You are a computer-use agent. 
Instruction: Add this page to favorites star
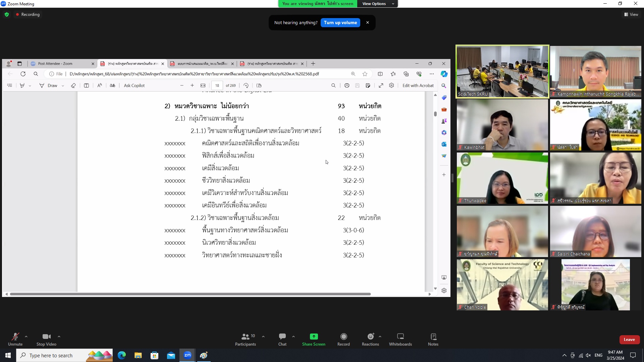365,74
